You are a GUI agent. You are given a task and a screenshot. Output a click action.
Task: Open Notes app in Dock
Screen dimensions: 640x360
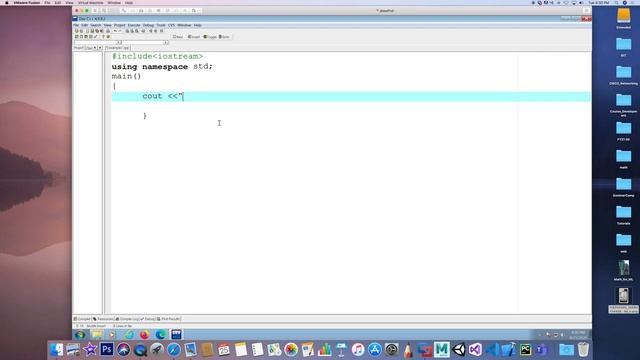click(x=240, y=350)
